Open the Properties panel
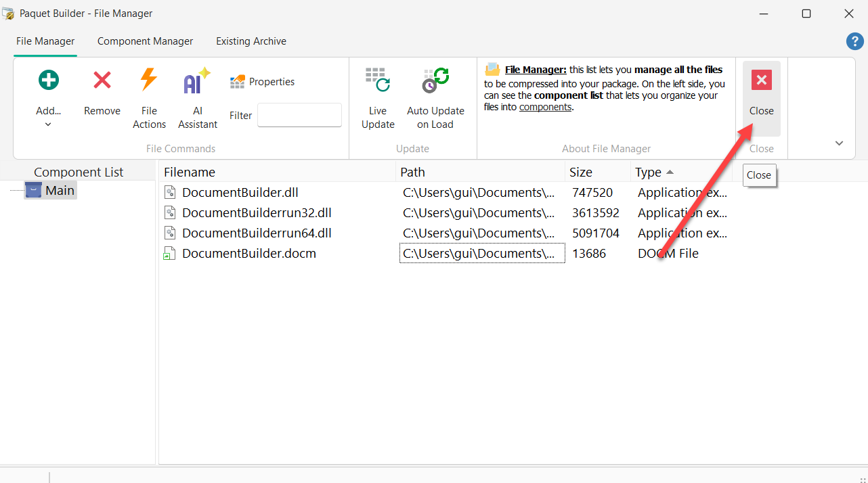 coord(262,81)
